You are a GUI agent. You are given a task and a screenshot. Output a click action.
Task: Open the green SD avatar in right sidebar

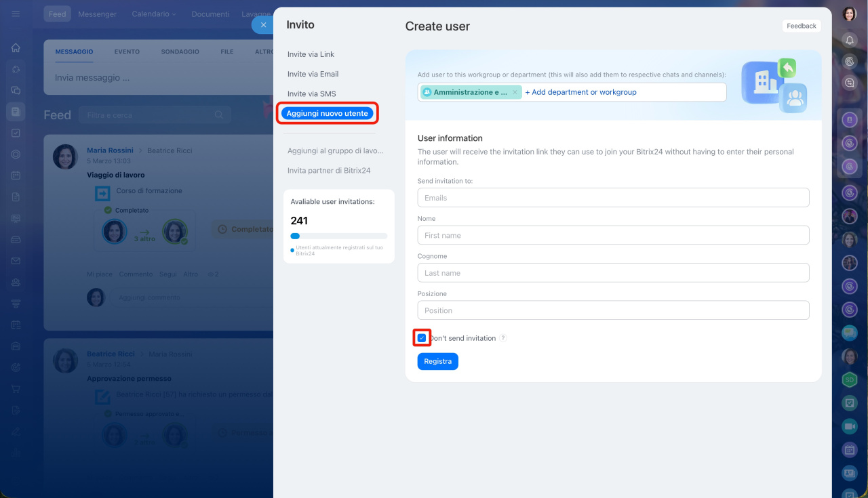coord(850,380)
